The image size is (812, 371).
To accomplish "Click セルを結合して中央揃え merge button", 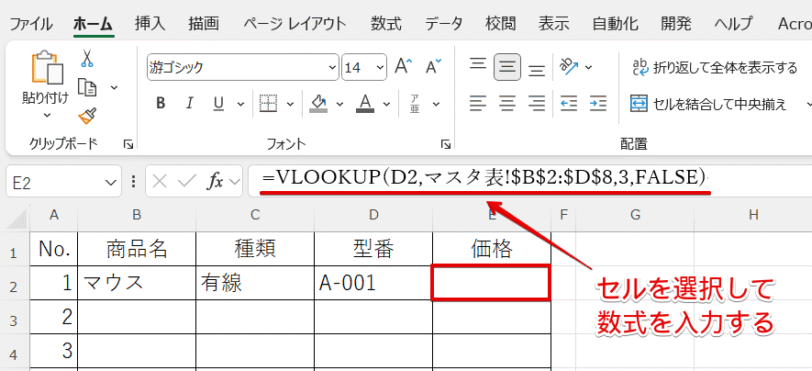I will click(708, 104).
